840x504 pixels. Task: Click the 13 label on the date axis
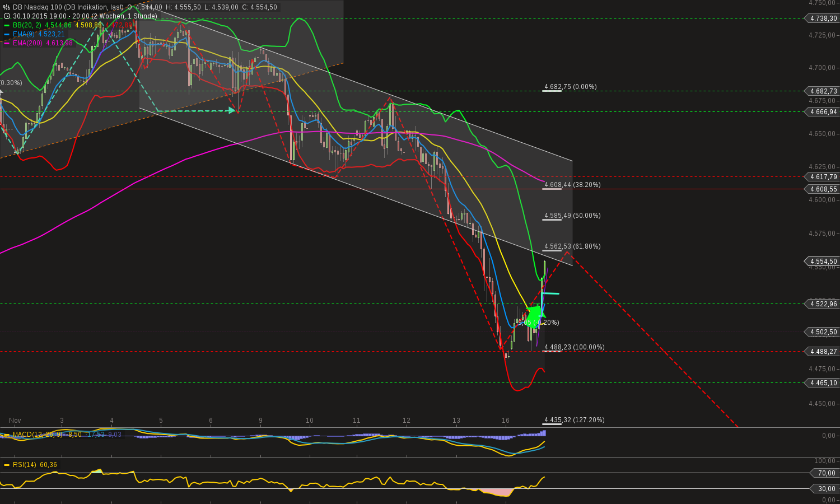(456, 421)
